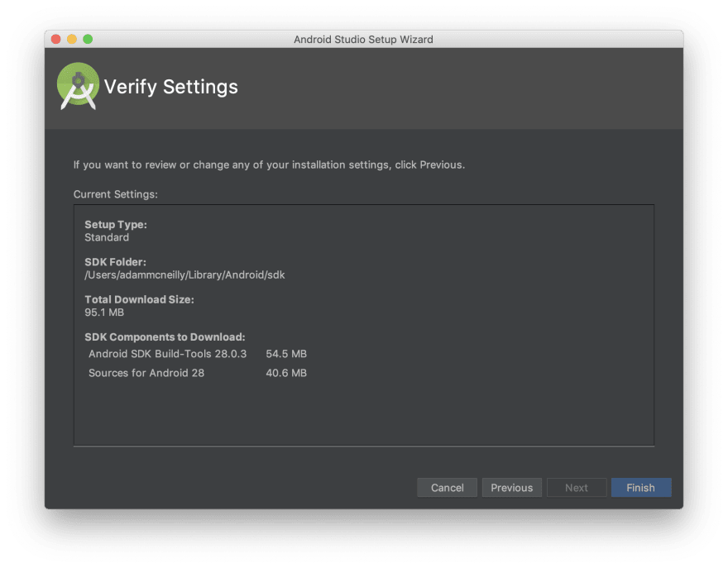Screen dimensions: 728x568
Task: Cancel the setup wizard
Action: pos(447,488)
